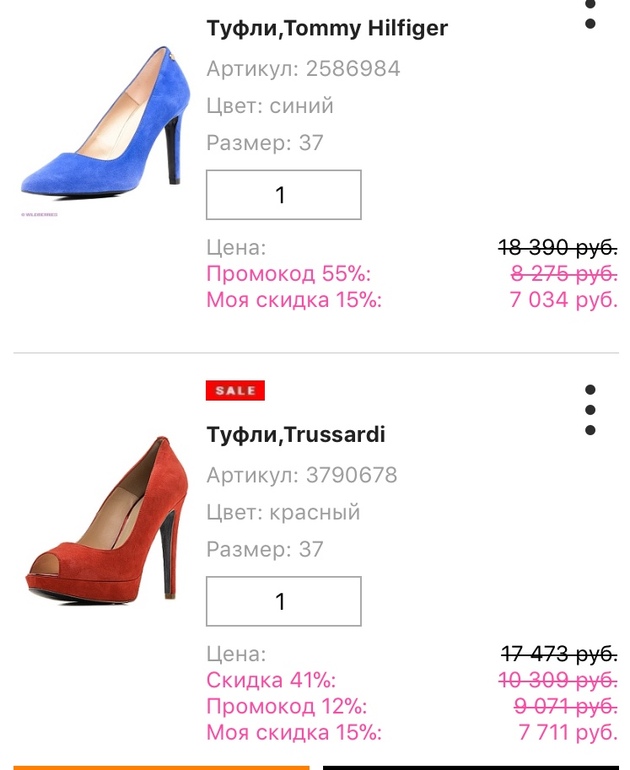Tap Размер: 37 on the Trussardi item
The height and width of the screenshot is (770, 630).
[265, 549]
